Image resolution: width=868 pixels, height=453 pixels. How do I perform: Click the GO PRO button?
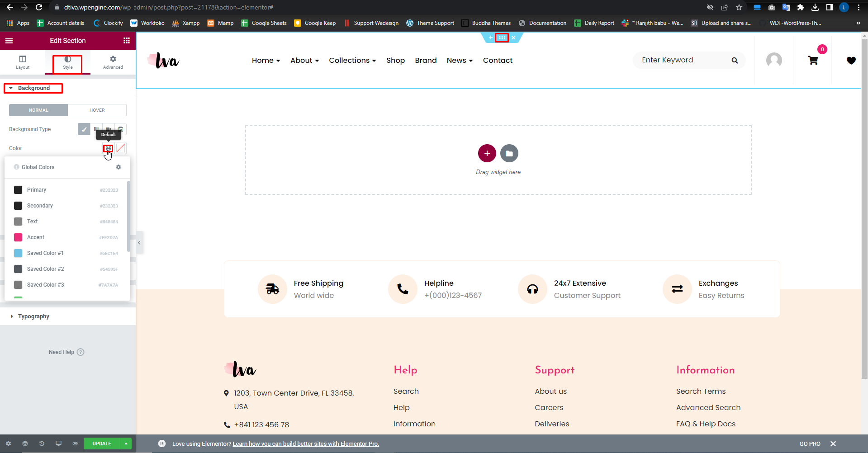tap(810, 444)
